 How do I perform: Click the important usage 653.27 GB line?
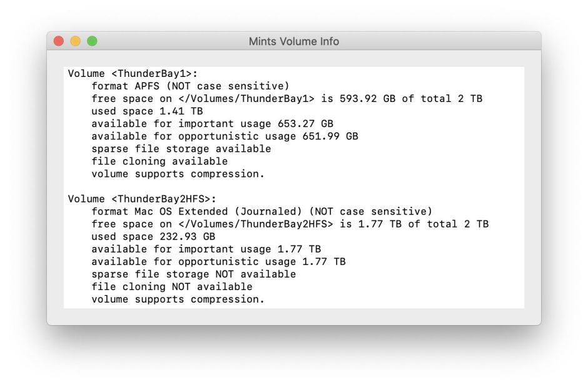pyautogui.click(x=212, y=124)
